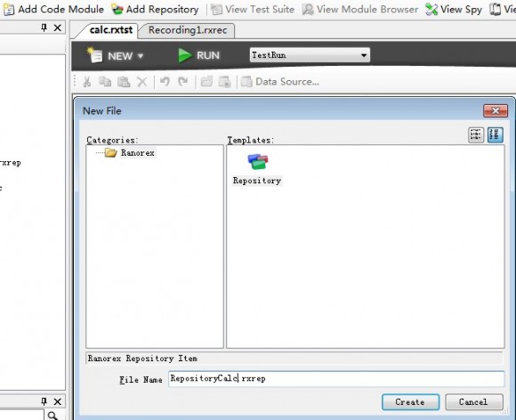Select Ranorex category tree node
Screen dimensions: 516x420
[138, 153]
